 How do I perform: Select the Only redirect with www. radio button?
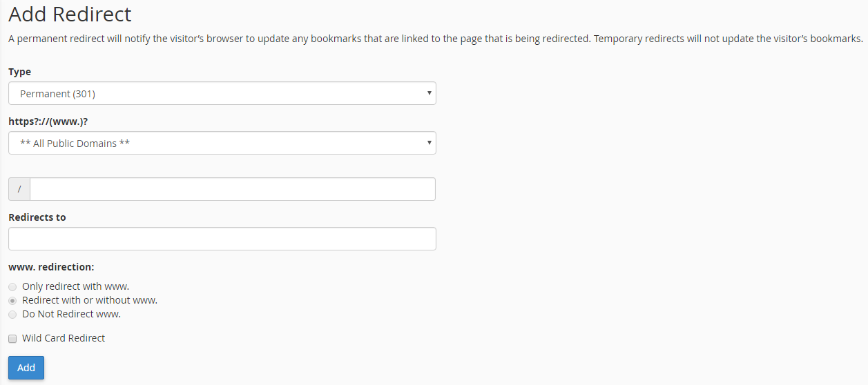(x=12, y=286)
